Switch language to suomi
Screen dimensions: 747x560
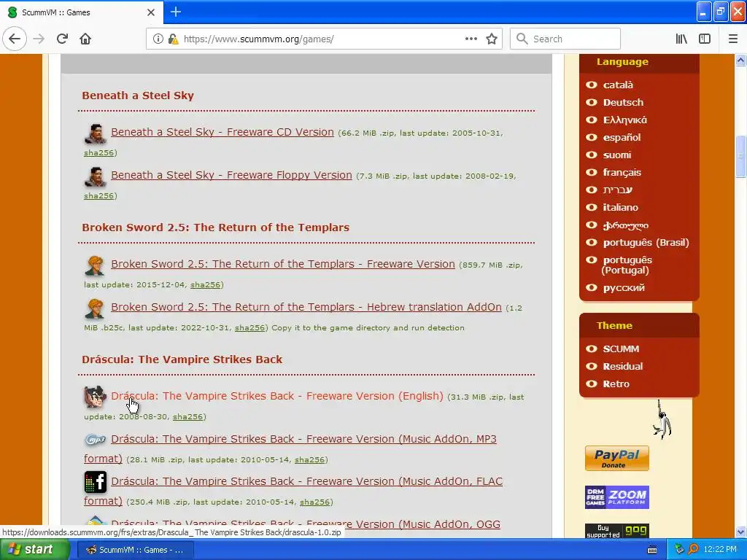tap(617, 155)
